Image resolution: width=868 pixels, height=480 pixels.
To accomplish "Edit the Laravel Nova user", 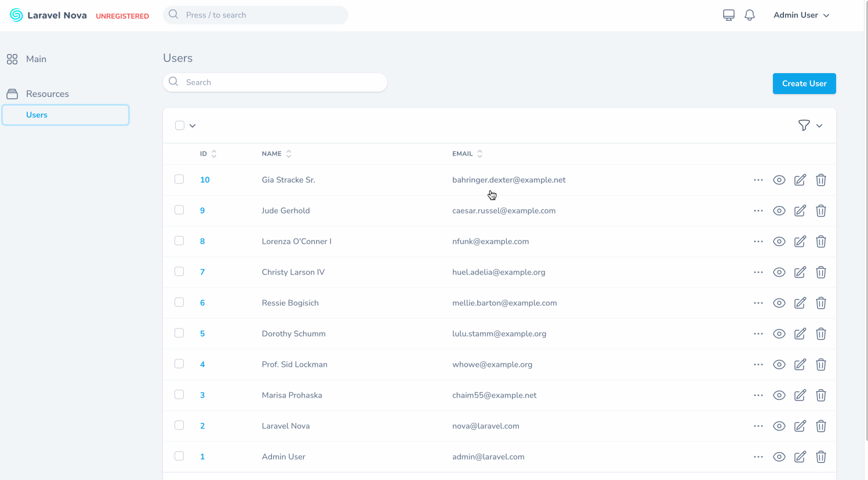I will [800, 426].
